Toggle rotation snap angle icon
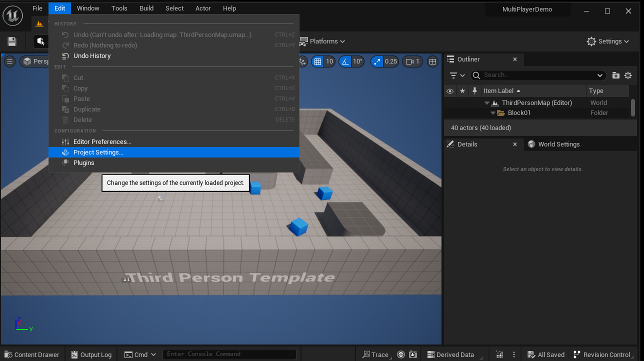 345,61
